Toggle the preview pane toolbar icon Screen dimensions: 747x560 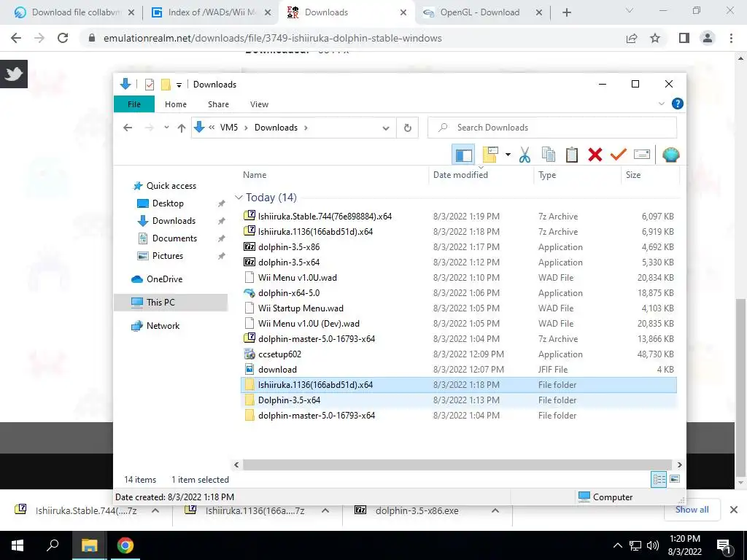(x=463, y=155)
